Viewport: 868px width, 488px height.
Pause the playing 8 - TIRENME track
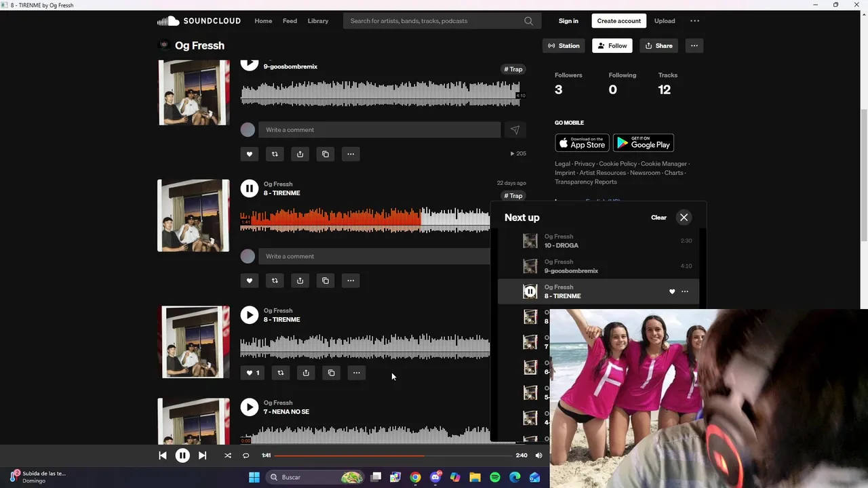pyautogui.click(x=250, y=188)
